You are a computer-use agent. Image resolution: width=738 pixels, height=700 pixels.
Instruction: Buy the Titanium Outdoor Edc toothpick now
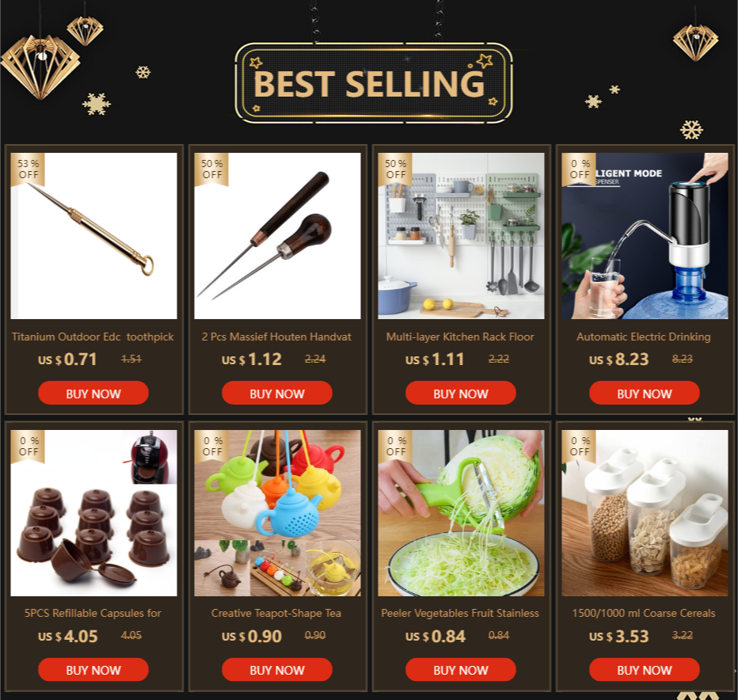point(93,393)
